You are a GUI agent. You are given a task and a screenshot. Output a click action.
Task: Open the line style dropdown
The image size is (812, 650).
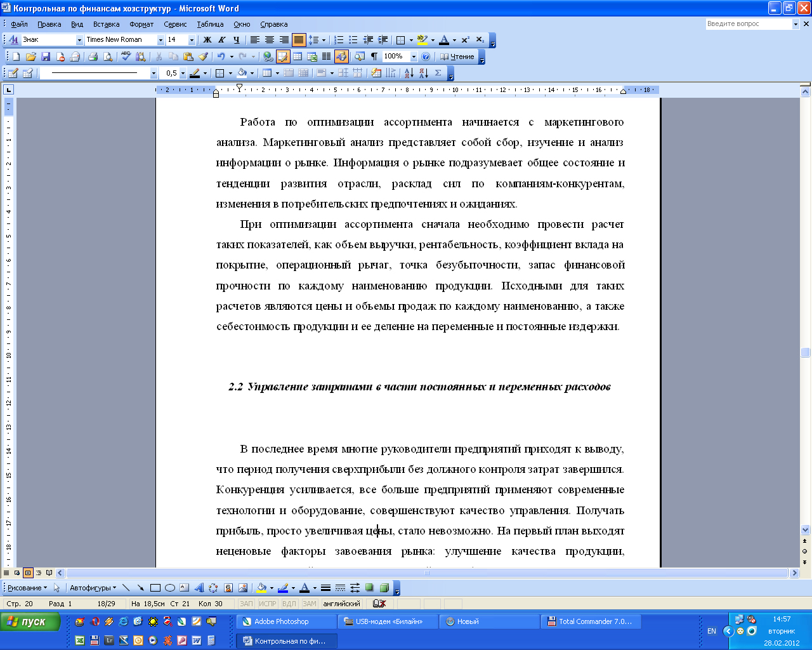click(154, 73)
